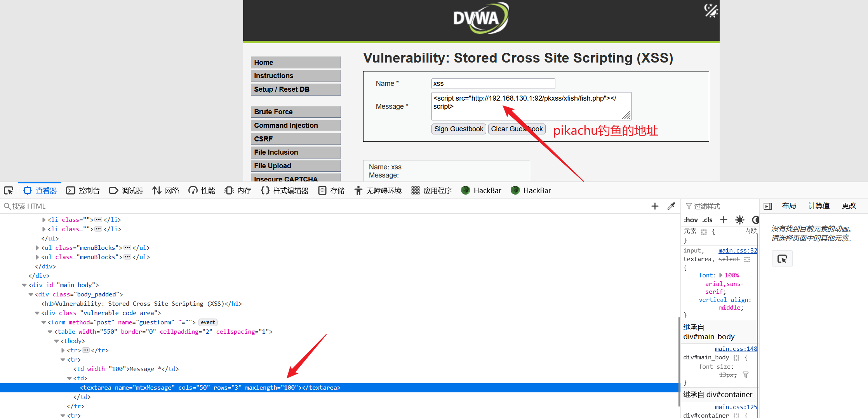
Task: Open main.css:125 source link
Action: 736,407
